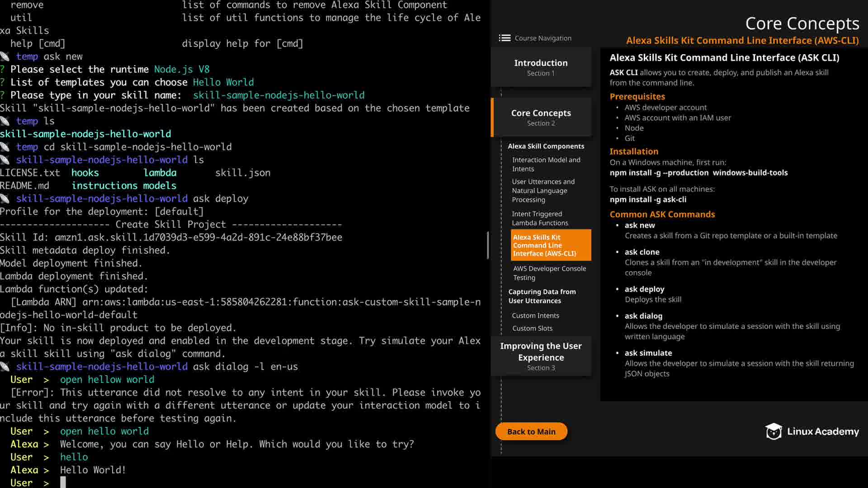Select the Core Concepts Section 2 module

[x=541, y=117]
